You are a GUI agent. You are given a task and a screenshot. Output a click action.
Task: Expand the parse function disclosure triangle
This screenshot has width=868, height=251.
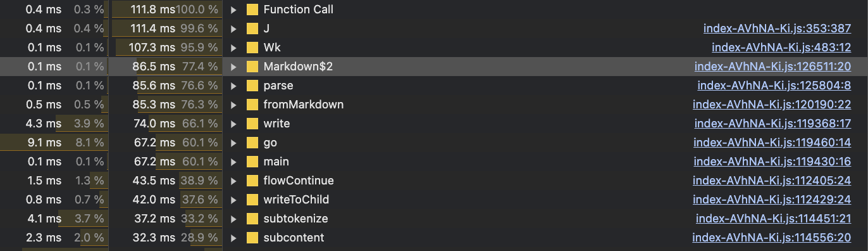(234, 86)
